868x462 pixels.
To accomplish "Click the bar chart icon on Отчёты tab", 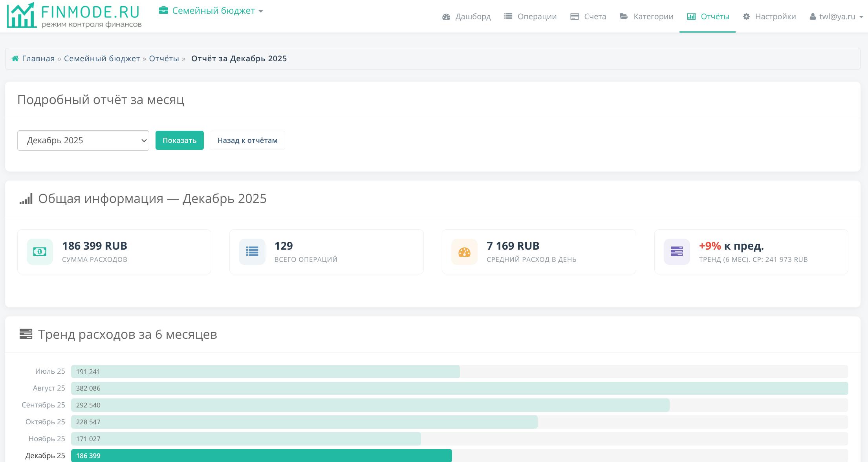I will [691, 16].
